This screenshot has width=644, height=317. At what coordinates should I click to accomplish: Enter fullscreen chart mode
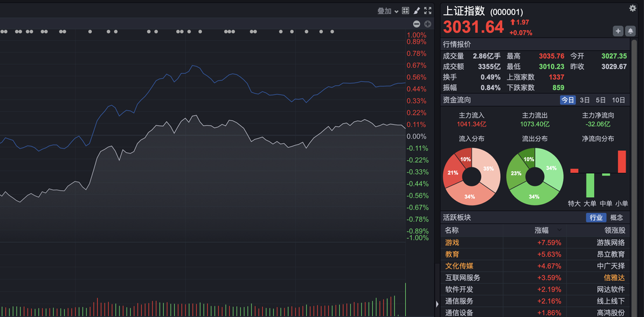428,11
